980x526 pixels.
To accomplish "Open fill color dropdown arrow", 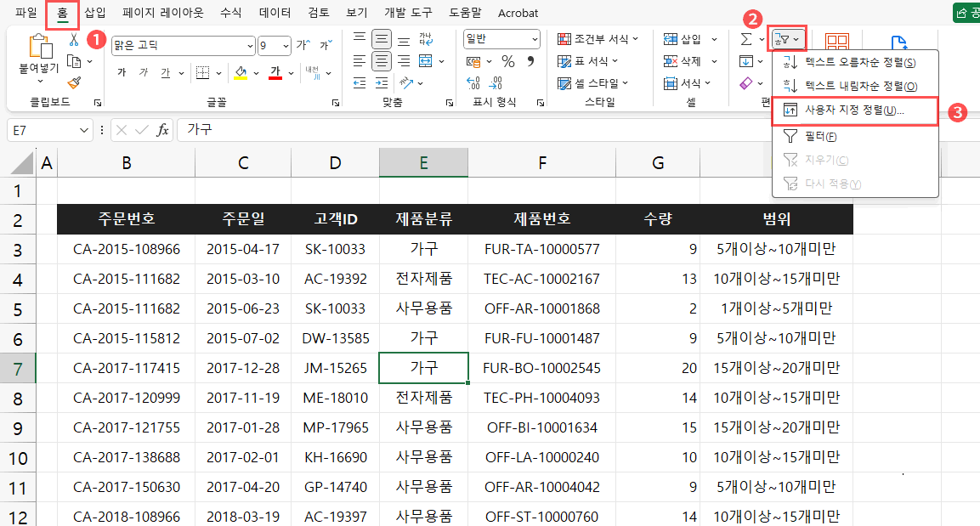I will tap(256, 74).
